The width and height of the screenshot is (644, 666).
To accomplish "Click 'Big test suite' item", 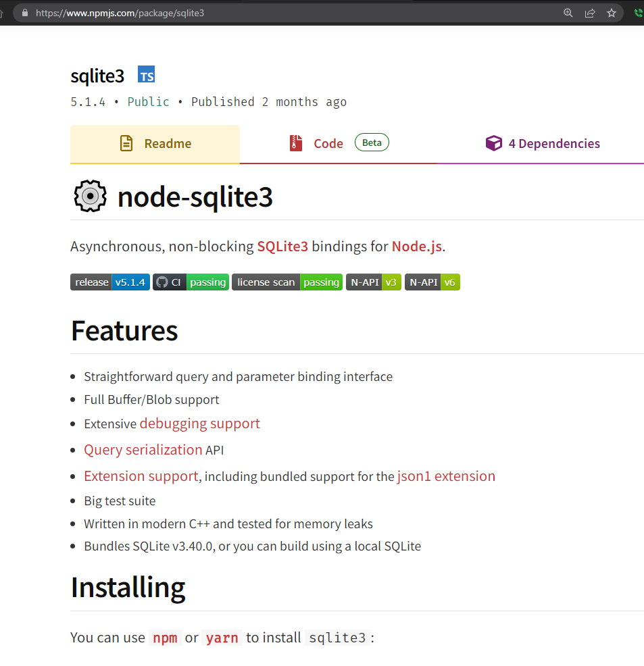I will click(x=120, y=501).
